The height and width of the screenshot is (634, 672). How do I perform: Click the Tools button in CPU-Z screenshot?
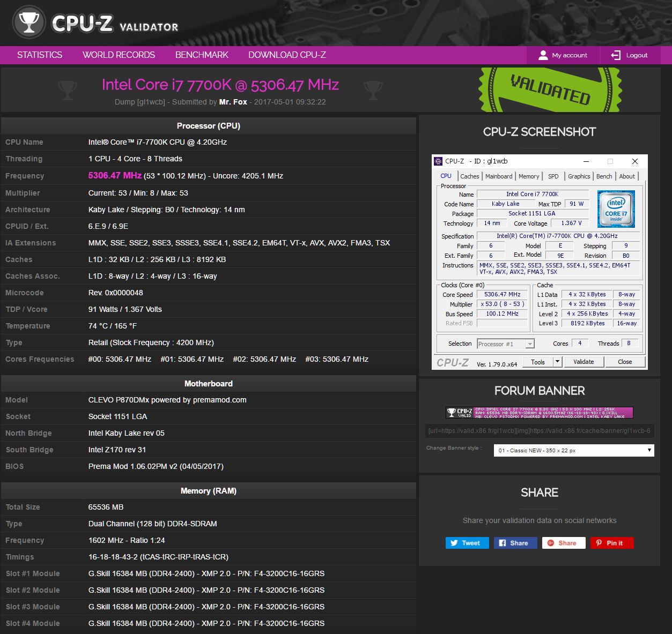(538, 362)
